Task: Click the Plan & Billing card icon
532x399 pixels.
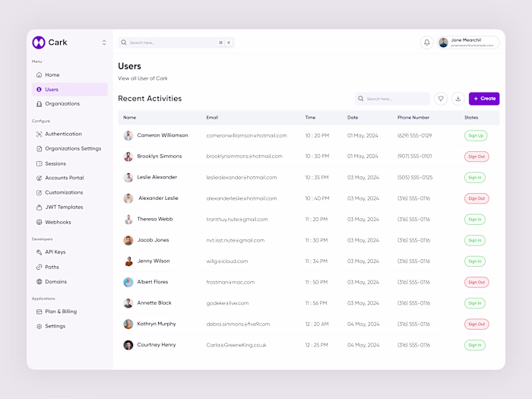Action: 39,312
